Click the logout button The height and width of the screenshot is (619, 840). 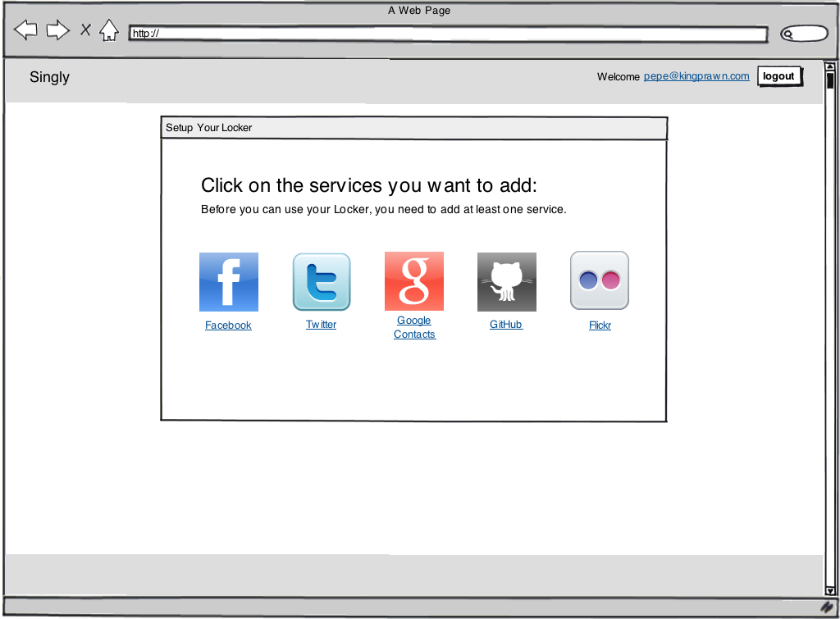click(x=779, y=76)
